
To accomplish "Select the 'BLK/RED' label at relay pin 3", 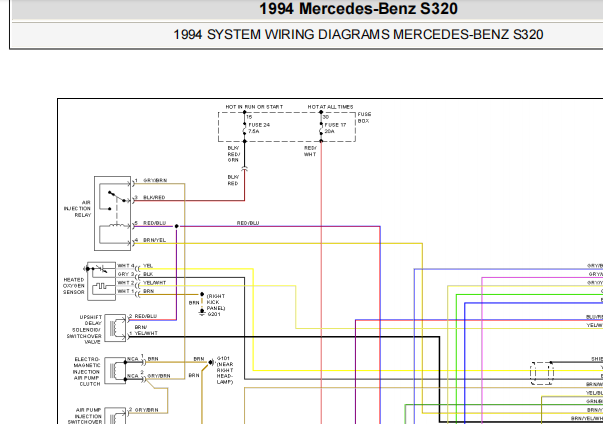I will point(154,197).
